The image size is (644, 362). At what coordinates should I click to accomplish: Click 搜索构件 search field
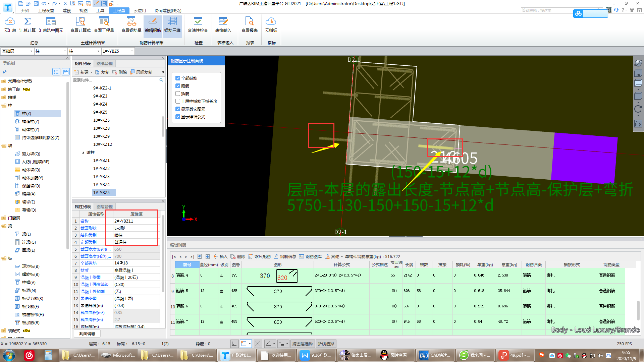click(116, 80)
